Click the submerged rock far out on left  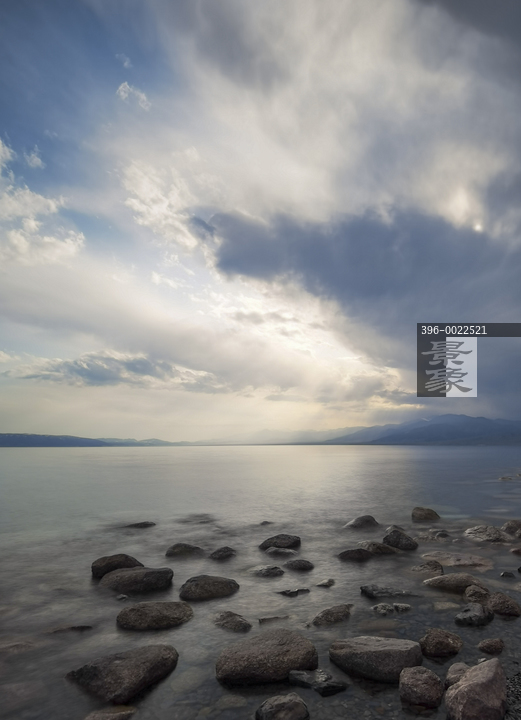[x=140, y=524]
